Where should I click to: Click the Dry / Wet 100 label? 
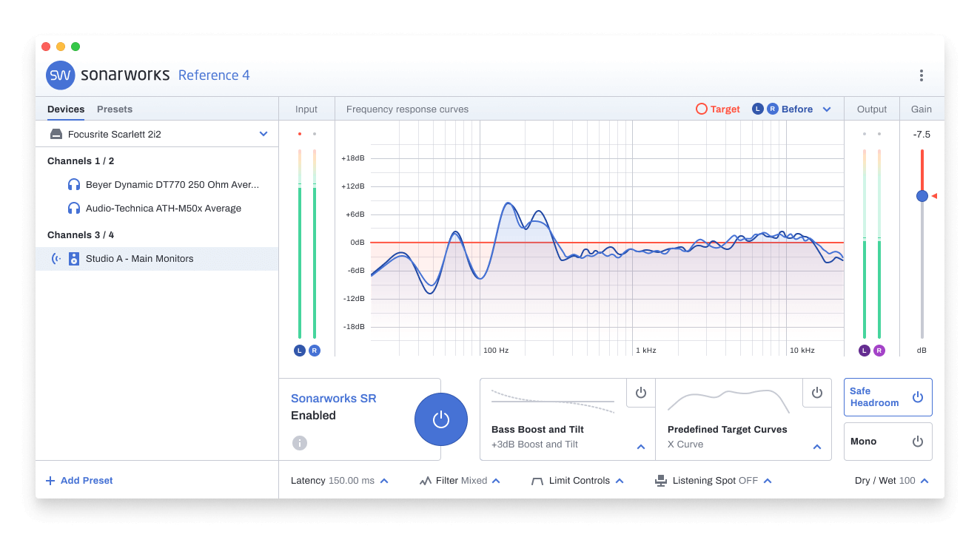[x=885, y=481]
